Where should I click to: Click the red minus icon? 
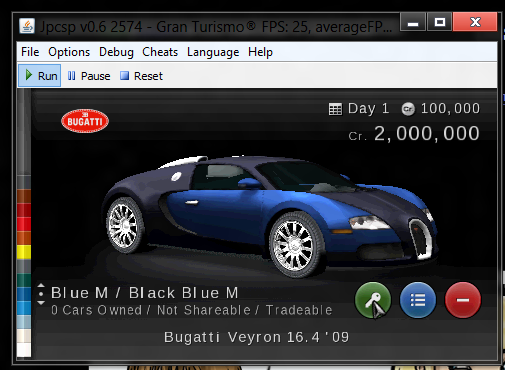click(463, 300)
